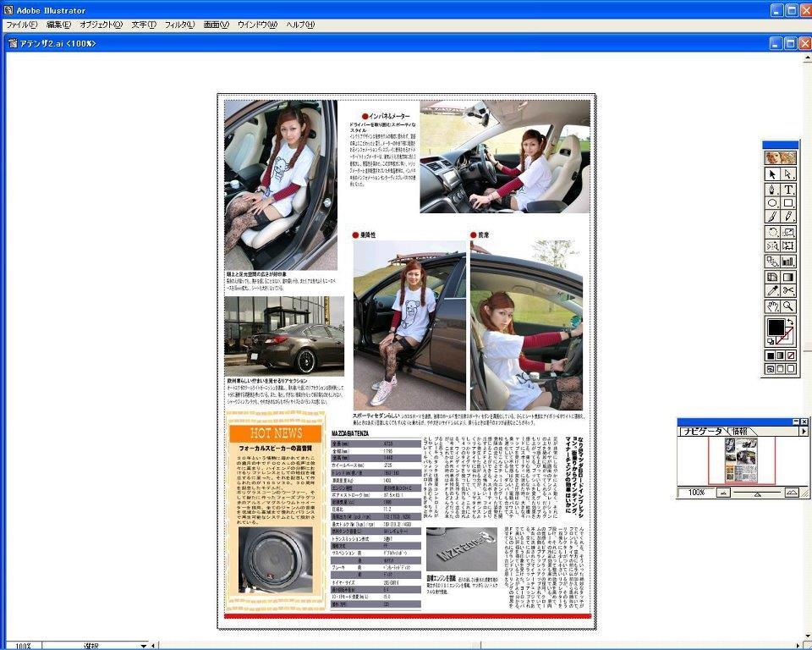Select the white arrow Direct Selection tool
The width and height of the screenshot is (812, 650).
[x=787, y=174]
